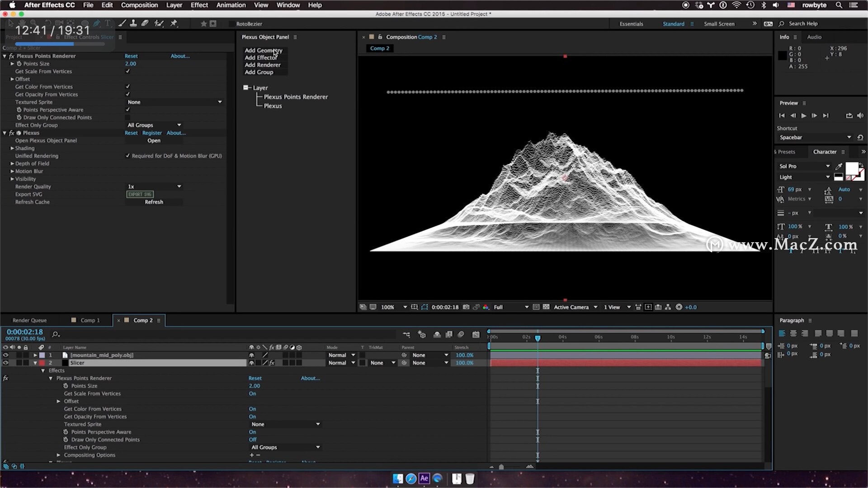Viewport: 868px width, 488px height.
Task: Click the Refresh cache button
Action: coord(154,202)
